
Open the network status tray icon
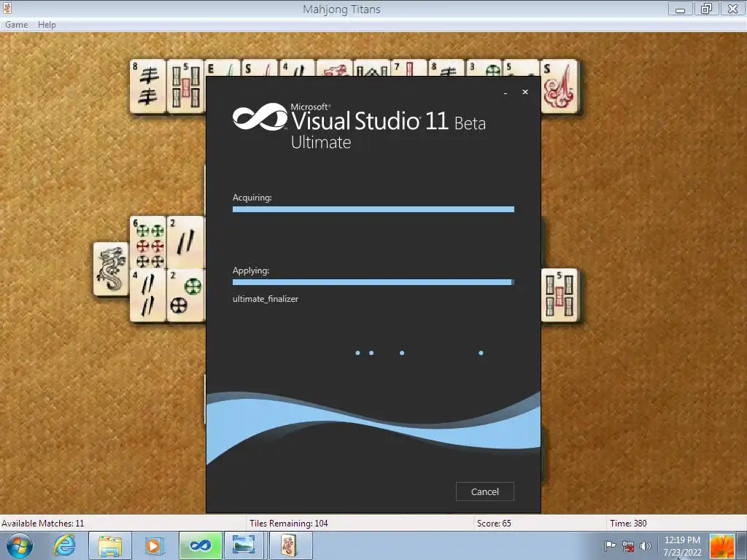coord(628,546)
